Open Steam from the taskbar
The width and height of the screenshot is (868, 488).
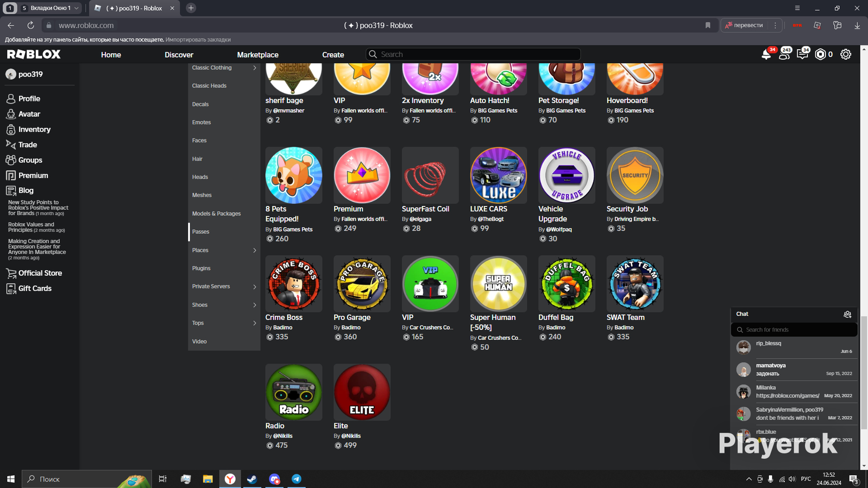pyautogui.click(x=252, y=479)
